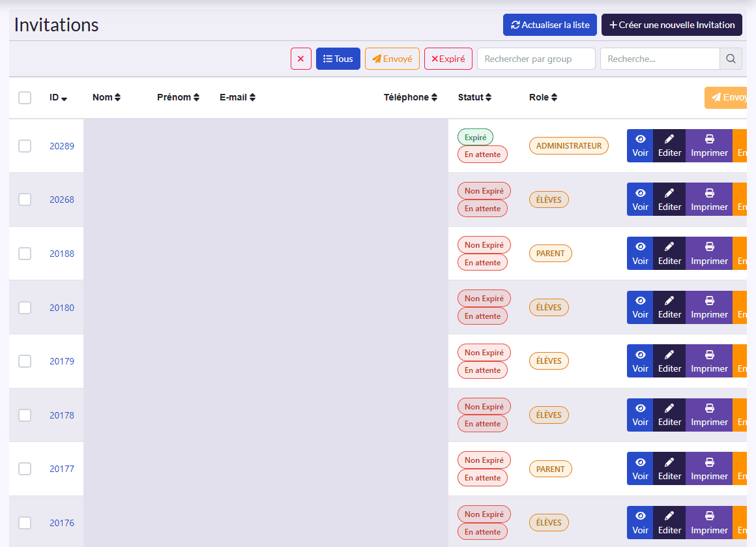
Task: Check the box for row 20180
Action: [25, 307]
